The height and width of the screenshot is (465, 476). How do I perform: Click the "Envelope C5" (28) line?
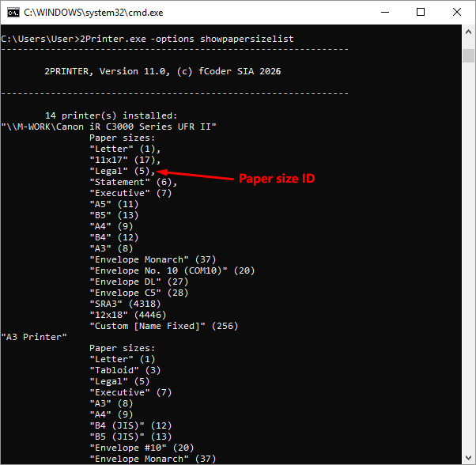point(139,293)
